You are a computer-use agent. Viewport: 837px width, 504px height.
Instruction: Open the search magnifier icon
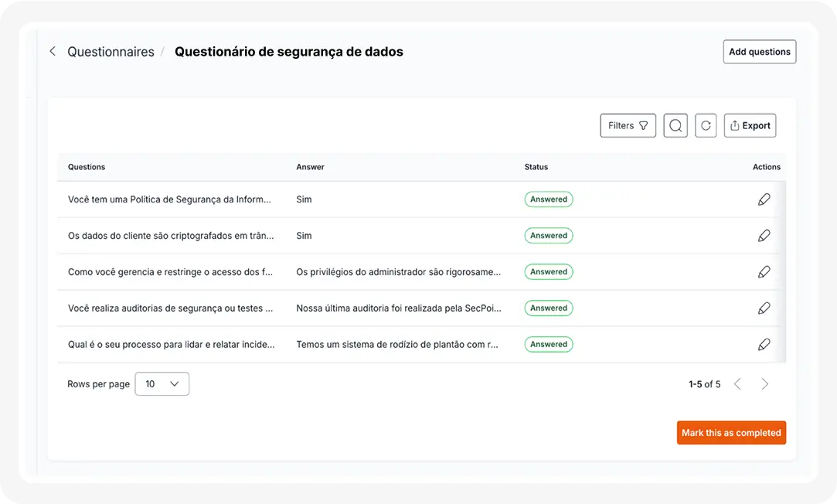pyautogui.click(x=675, y=125)
